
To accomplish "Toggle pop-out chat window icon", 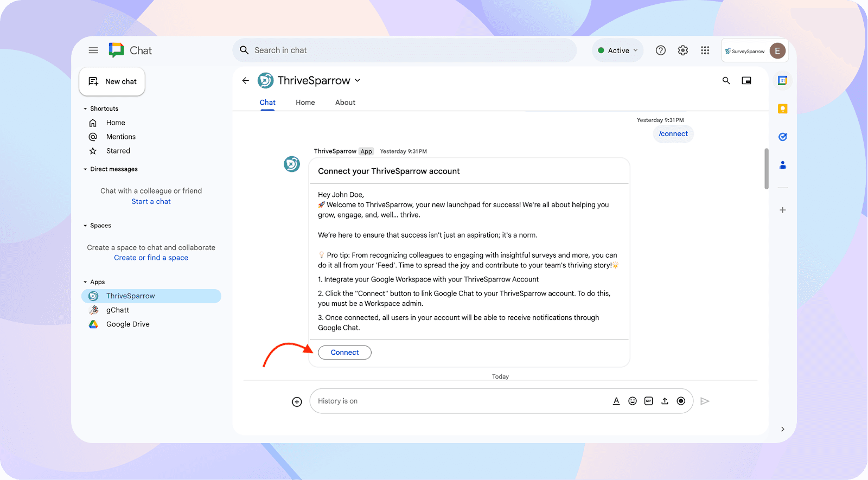I will tap(746, 81).
